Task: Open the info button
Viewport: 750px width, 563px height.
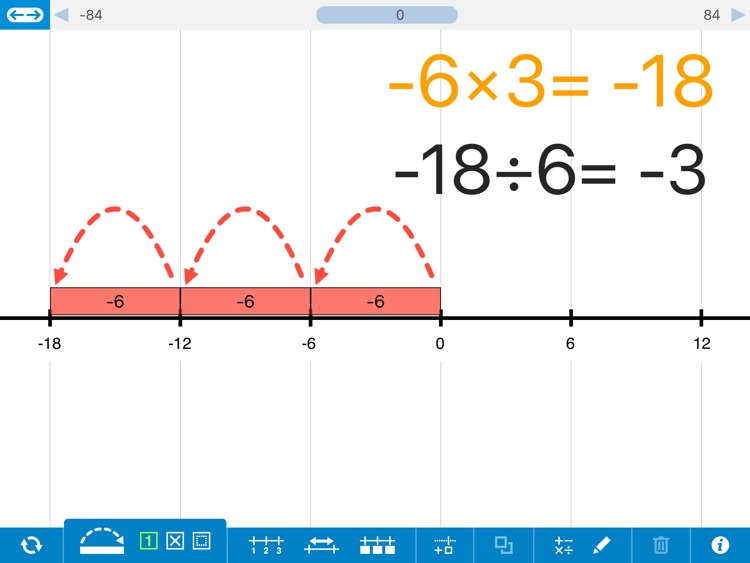Action: pyautogui.click(x=720, y=545)
